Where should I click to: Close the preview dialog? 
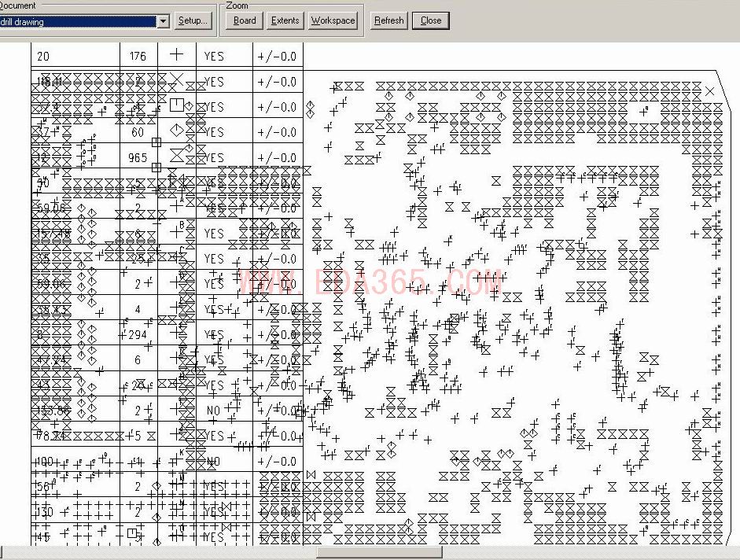point(431,20)
